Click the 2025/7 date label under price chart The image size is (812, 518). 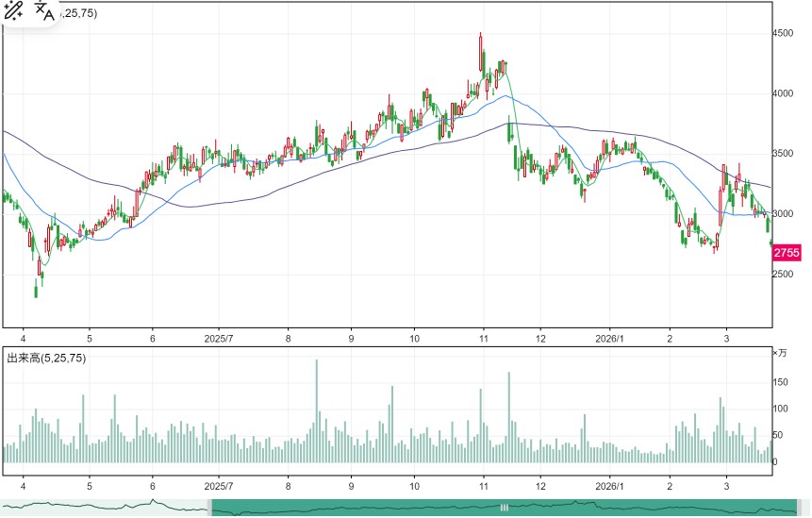coord(219,339)
